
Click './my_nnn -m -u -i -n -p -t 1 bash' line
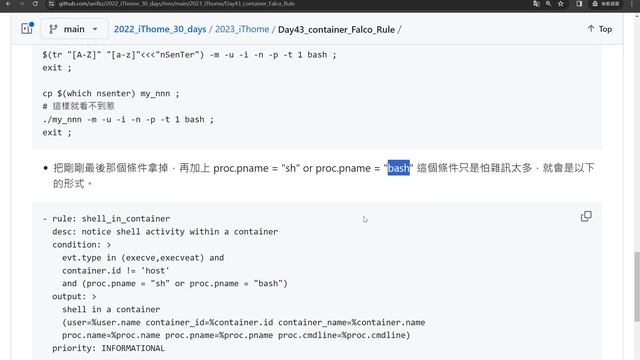[128, 120]
